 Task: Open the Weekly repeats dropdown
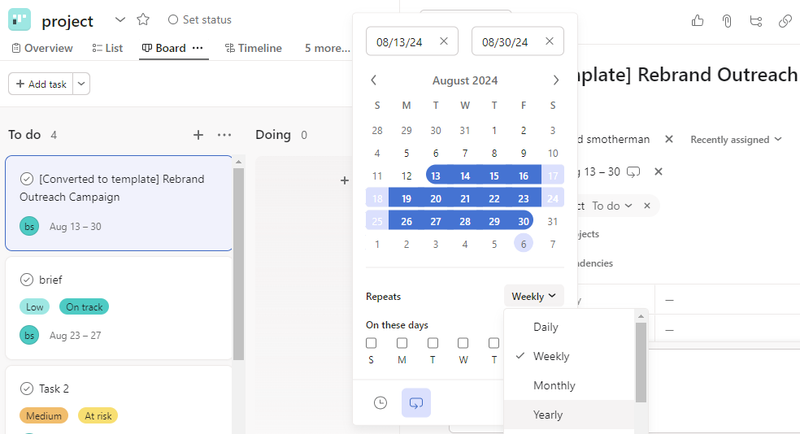[534, 296]
